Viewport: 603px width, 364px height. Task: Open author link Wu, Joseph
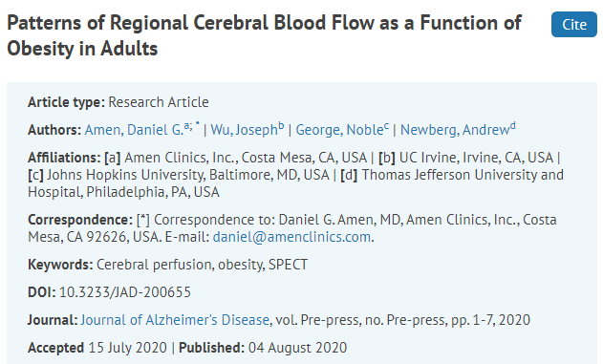tap(245, 130)
